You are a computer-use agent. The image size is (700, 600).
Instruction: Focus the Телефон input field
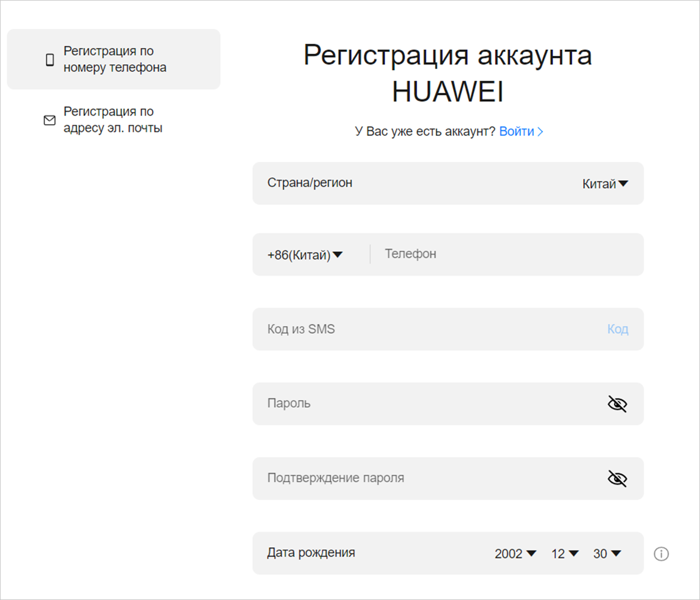coord(506,254)
